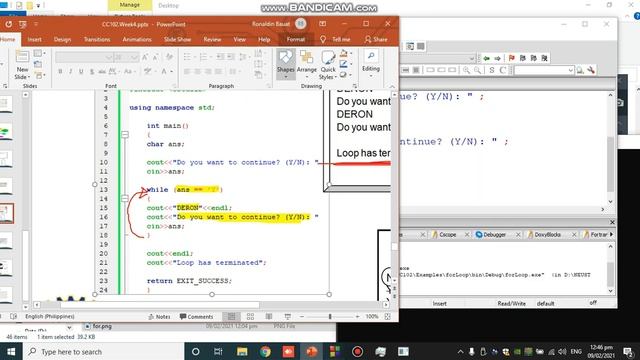The width and height of the screenshot is (640, 360).
Task: Click the zoom in magnifier in Code::Blocks toolbar
Action: tap(466, 70)
